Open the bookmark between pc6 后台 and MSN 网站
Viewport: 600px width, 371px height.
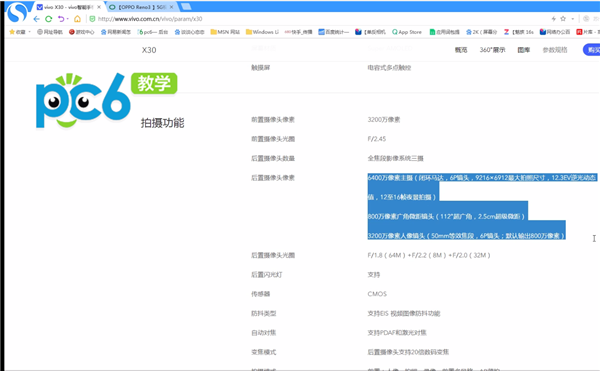(x=189, y=32)
